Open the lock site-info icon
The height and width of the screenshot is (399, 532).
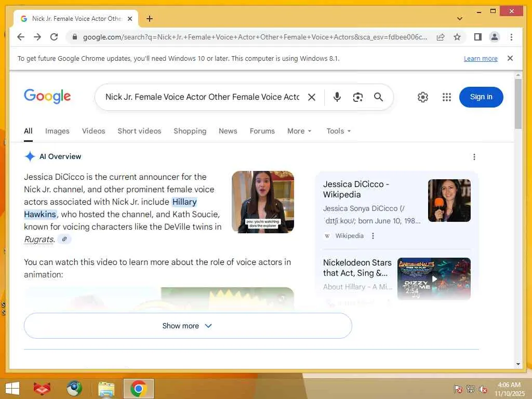coord(75,37)
